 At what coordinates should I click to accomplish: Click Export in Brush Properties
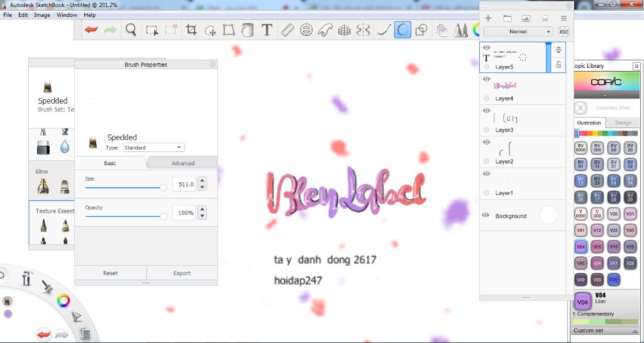pos(182,273)
